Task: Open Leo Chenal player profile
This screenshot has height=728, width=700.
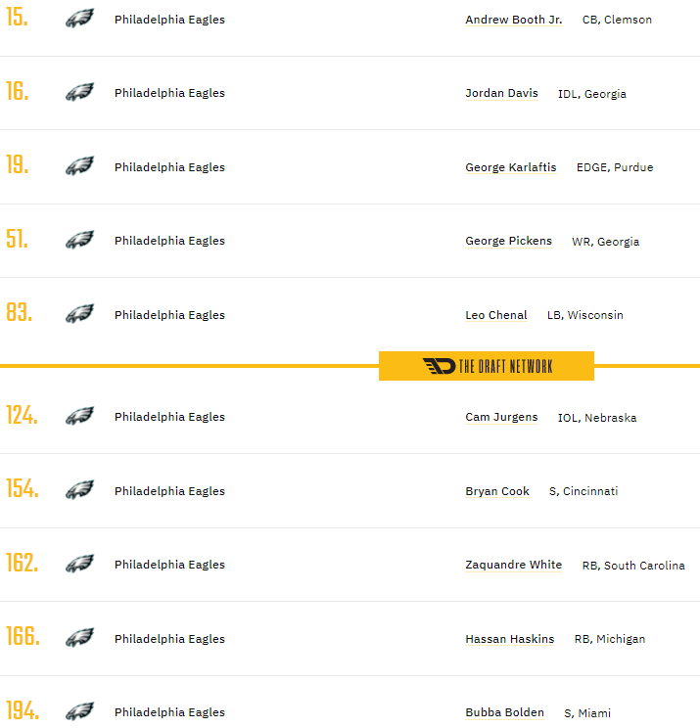Action: point(495,315)
